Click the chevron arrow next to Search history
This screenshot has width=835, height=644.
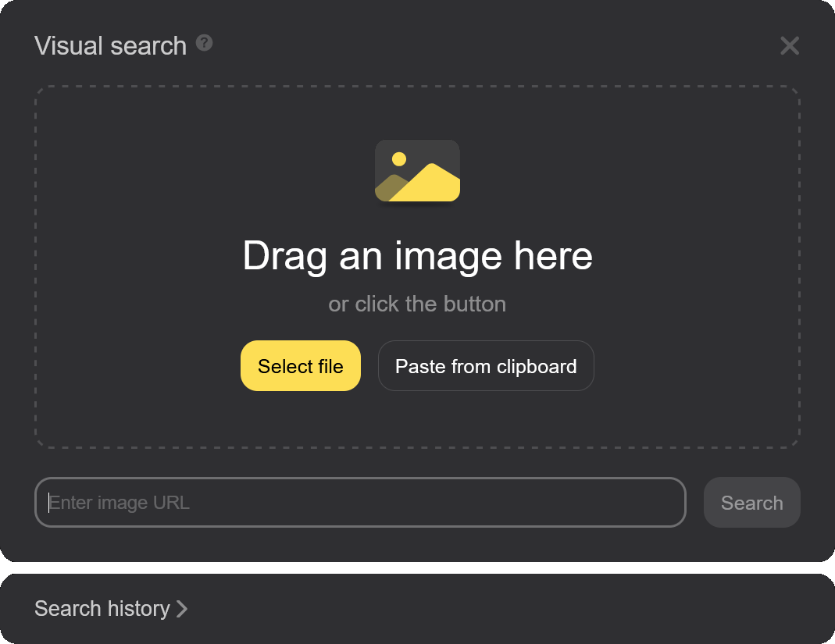point(182,609)
